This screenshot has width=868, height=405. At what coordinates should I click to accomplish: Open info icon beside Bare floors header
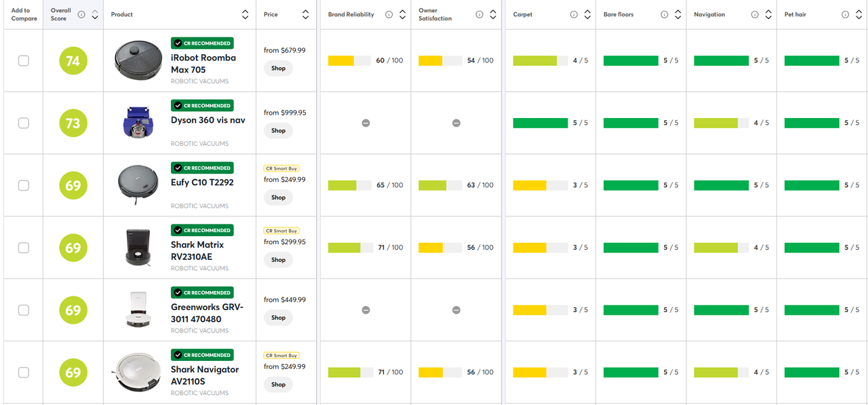(664, 14)
